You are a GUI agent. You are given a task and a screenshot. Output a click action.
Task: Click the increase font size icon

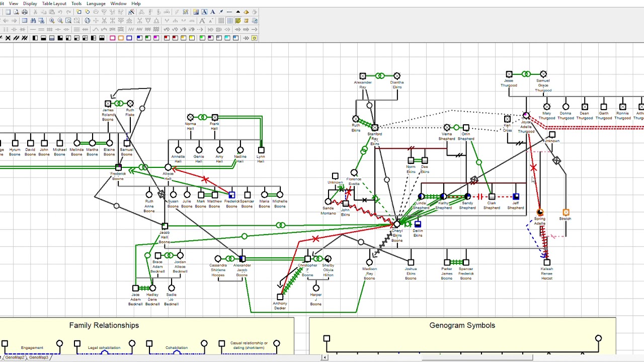pyautogui.click(x=202, y=21)
